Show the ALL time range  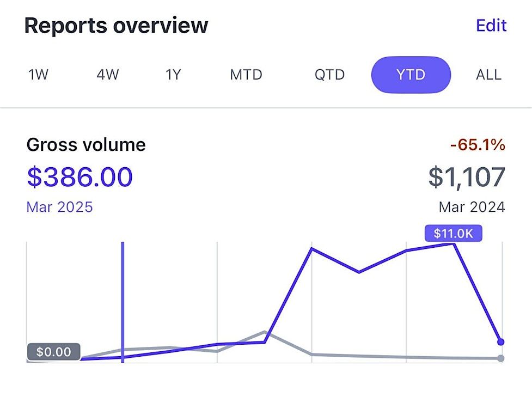[x=488, y=75]
